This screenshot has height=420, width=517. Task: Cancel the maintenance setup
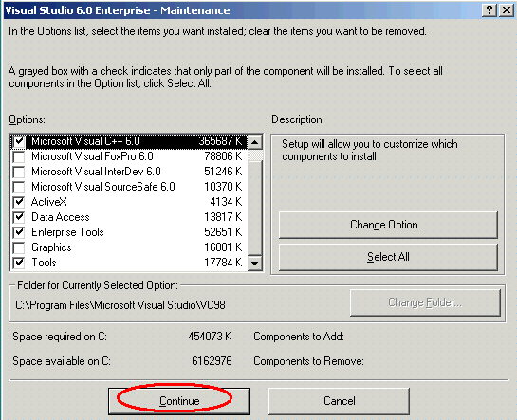click(x=339, y=401)
